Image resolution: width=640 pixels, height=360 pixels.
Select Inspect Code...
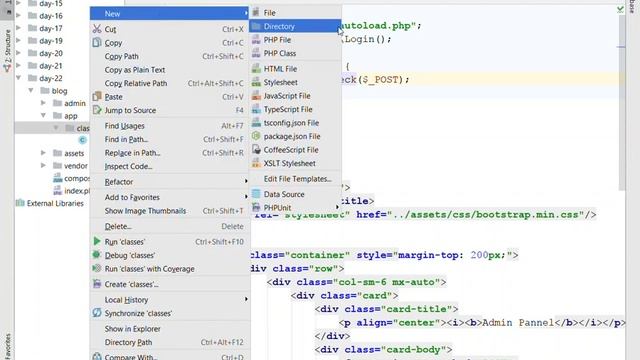pos(170,166)
